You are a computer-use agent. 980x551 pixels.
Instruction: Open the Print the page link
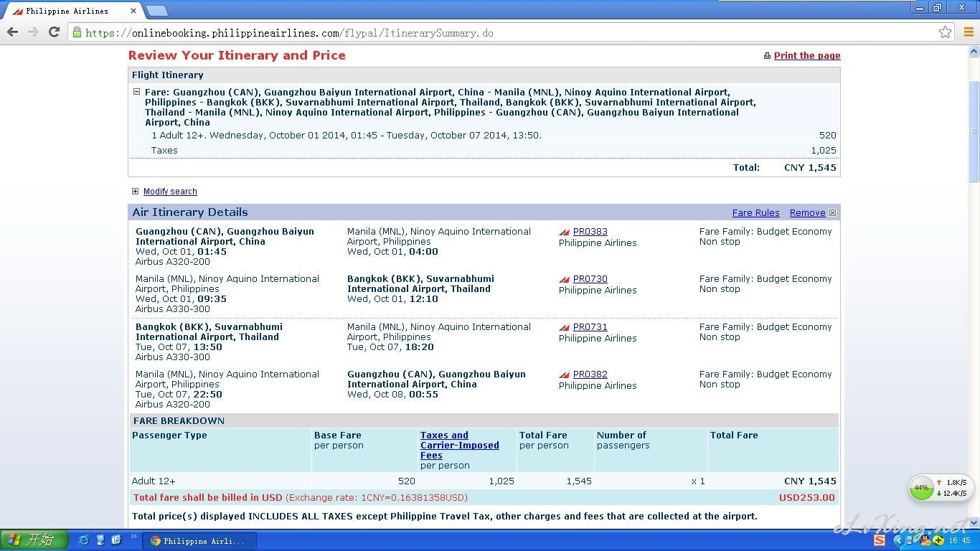coord(807,56)
